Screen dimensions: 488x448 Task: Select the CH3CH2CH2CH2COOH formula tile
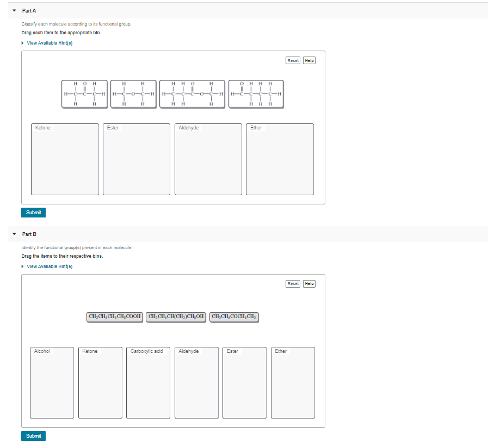[114, 317]
